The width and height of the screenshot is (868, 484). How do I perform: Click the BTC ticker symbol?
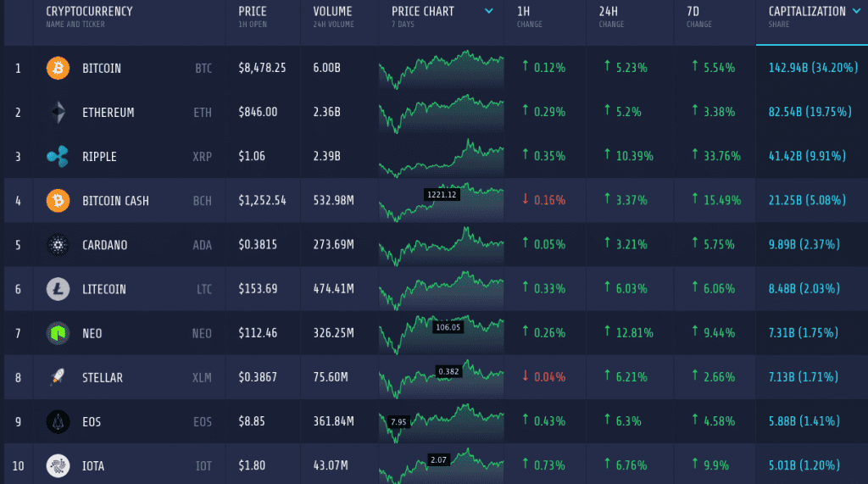(203, 68)
